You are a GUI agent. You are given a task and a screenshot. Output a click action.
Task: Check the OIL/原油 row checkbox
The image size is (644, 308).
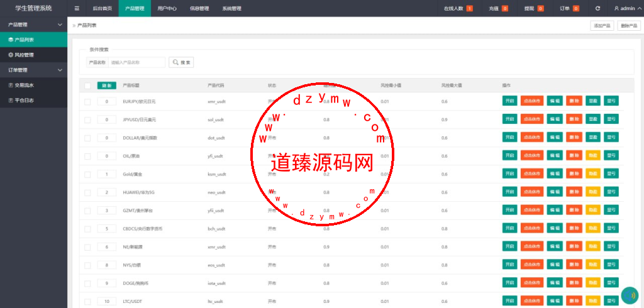(87, 157)
